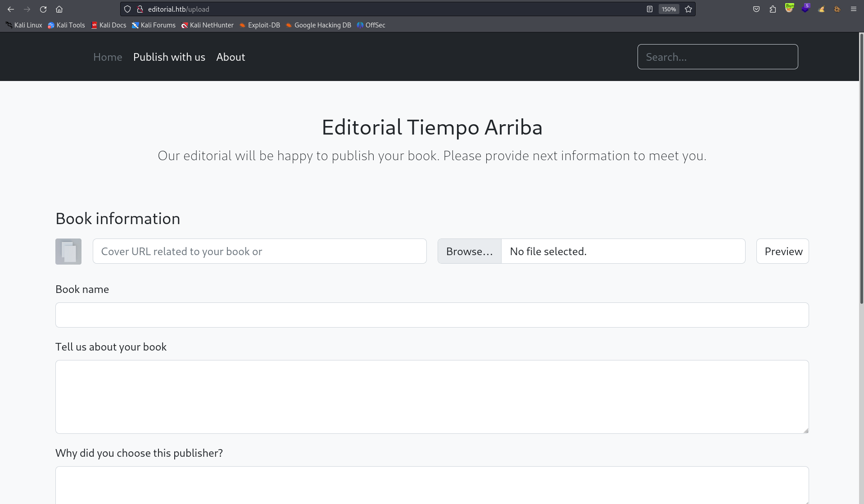This screenshot has width=864, height=504.
Task: Focus the site Search box
Action: click(718, 57)
